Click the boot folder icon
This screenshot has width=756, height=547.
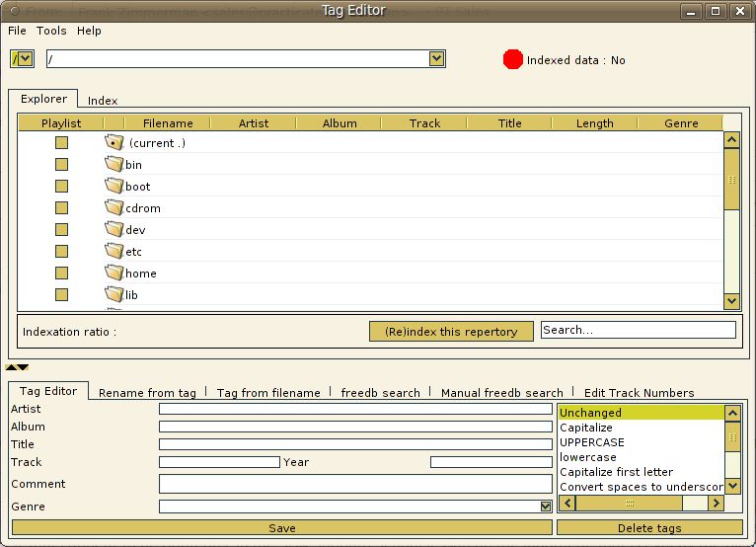[113, 186]
